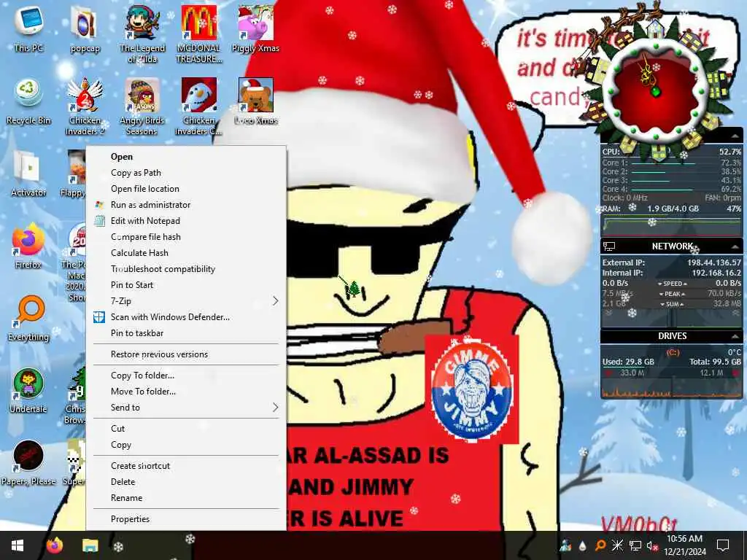Toggle the SPEED selector in the network widget
The height and width of the screenshot is (560, 747).
click(x=672, y=284)
